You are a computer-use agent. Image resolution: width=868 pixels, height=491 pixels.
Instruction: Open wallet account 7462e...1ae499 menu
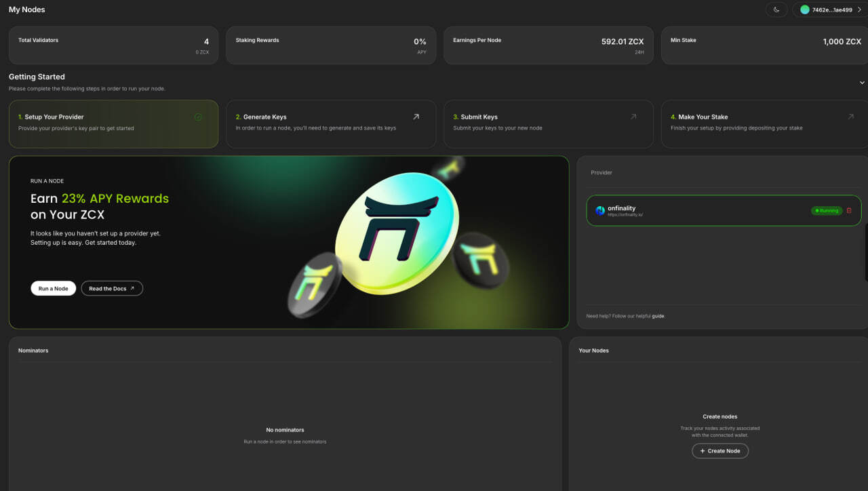(830, 9)
